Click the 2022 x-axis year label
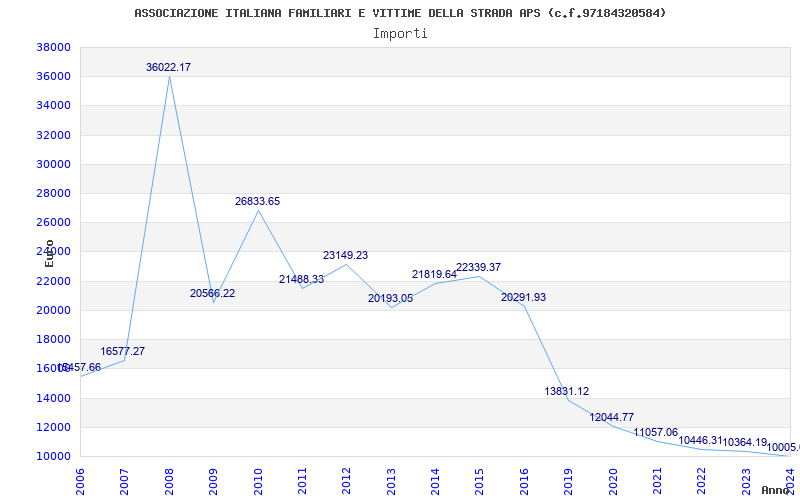This screenshot has height=500, width=800. point(702,481)
